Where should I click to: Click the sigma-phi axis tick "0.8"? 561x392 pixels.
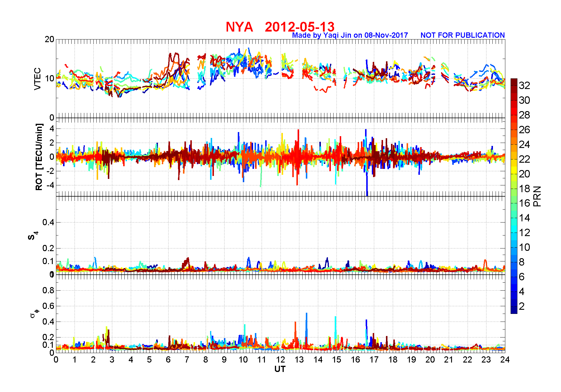48,290
